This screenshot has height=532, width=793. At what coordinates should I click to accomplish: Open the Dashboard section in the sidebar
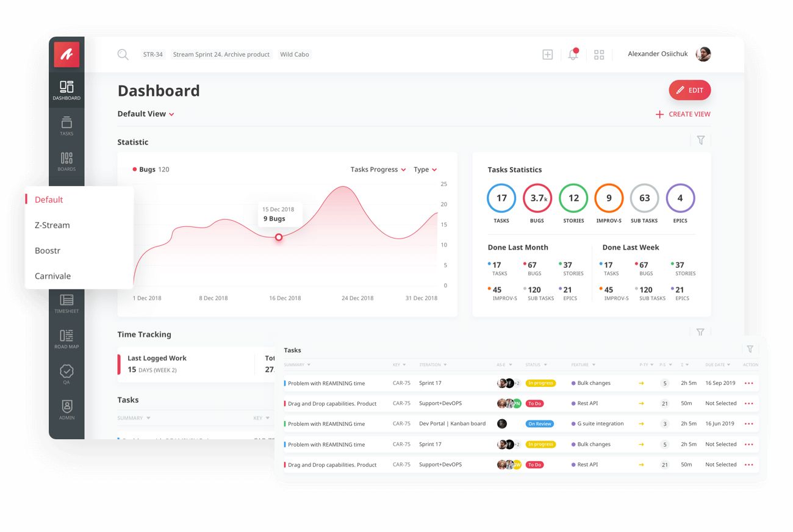tap(66, 89)
